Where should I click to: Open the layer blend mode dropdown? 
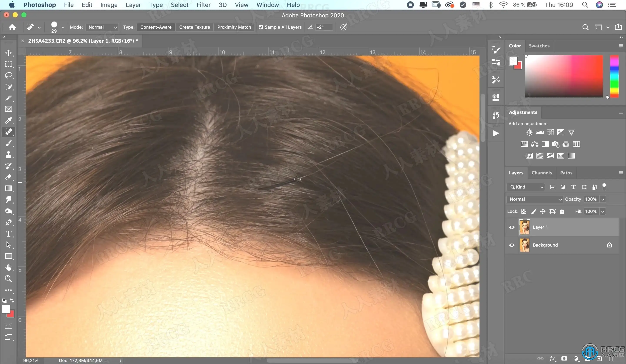pyautogui.click(x=535, y=199)
